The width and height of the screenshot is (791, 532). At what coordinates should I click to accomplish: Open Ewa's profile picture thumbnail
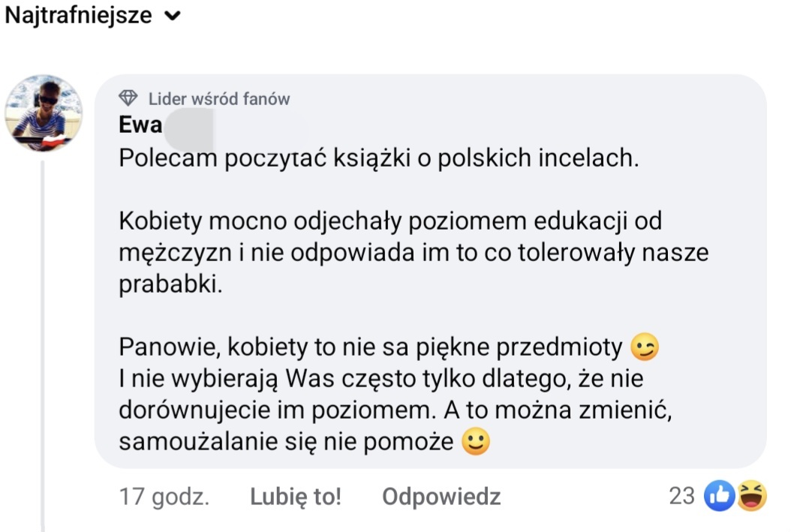(x=44, y=113)
